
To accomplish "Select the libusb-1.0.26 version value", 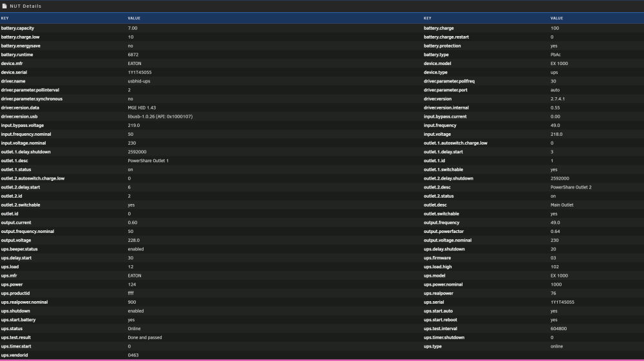I will pos(160,116).
